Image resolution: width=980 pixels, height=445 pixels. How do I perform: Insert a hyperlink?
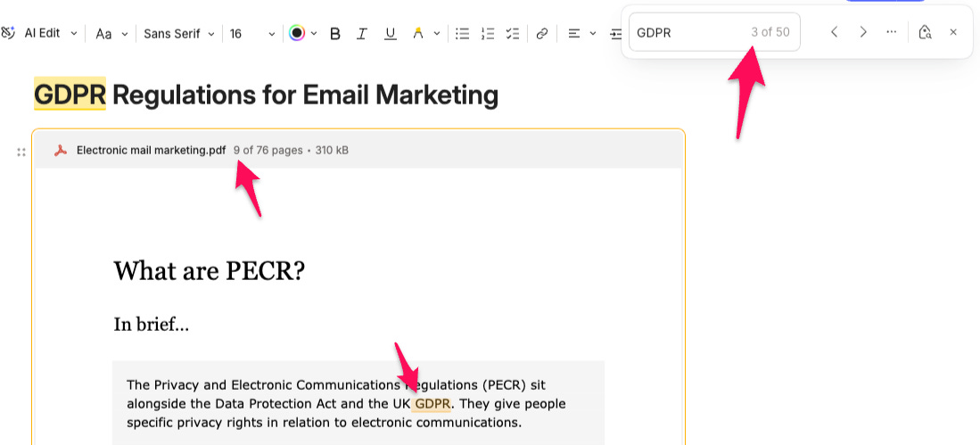[x=542, y=34]
